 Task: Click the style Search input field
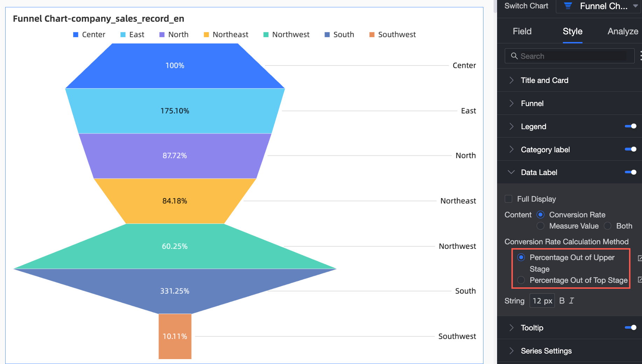tap(570, 56)
